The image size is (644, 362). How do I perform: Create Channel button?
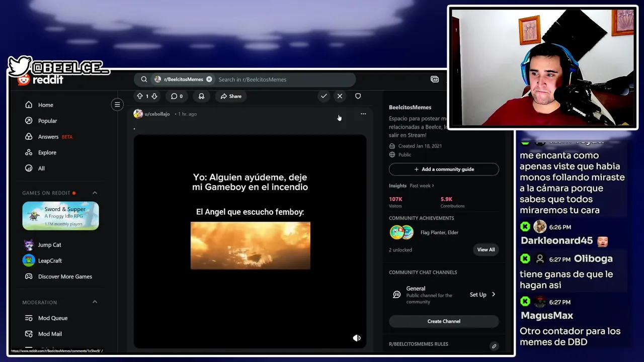coord(444,321)
